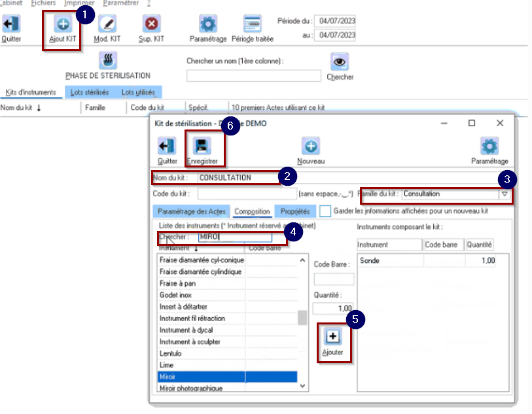Image resolution: width=532 pixels, height=414 pixels.
Task: Create a new kit with Nouveau icon
Action: point(311,146)
